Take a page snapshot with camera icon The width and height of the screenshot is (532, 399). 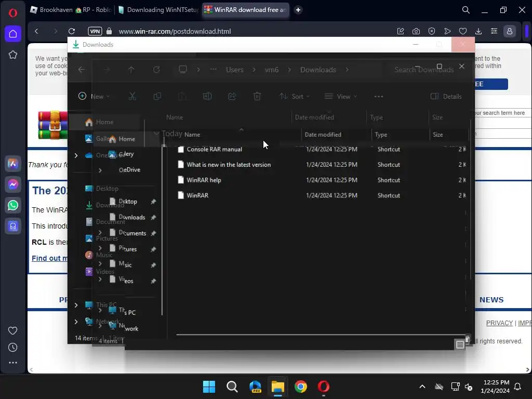click(x=416, y=31)
